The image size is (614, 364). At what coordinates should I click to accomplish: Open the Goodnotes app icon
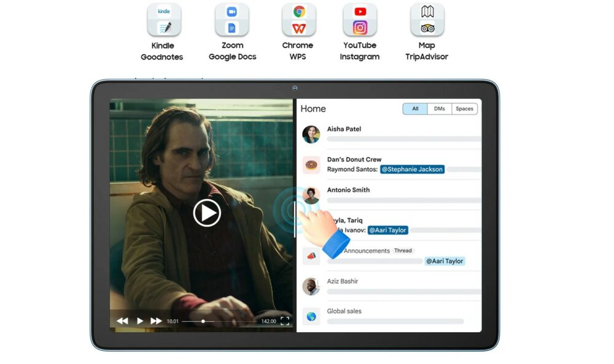point(165,28)
